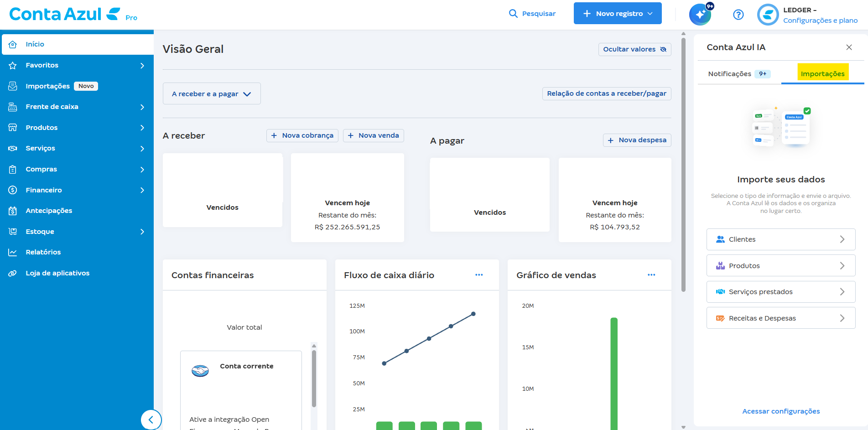
Task: Open Gráfico de vendas options menu
Action: [651, 275]
